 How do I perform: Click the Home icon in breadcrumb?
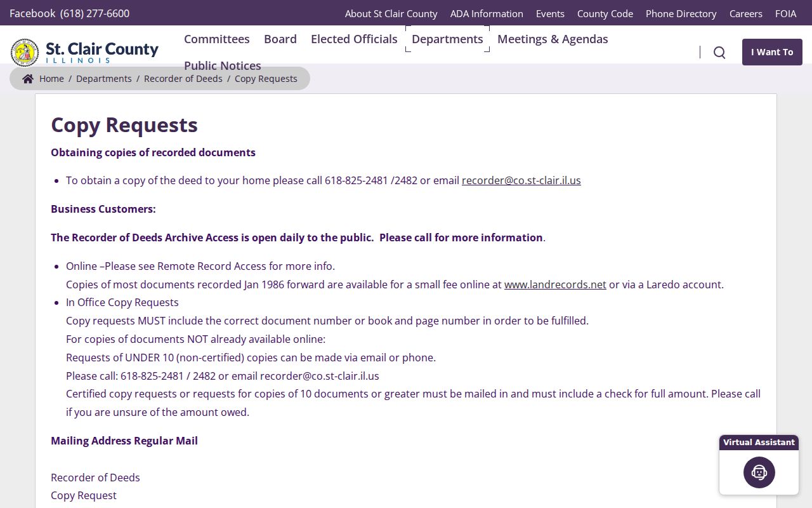coord(28,79)
